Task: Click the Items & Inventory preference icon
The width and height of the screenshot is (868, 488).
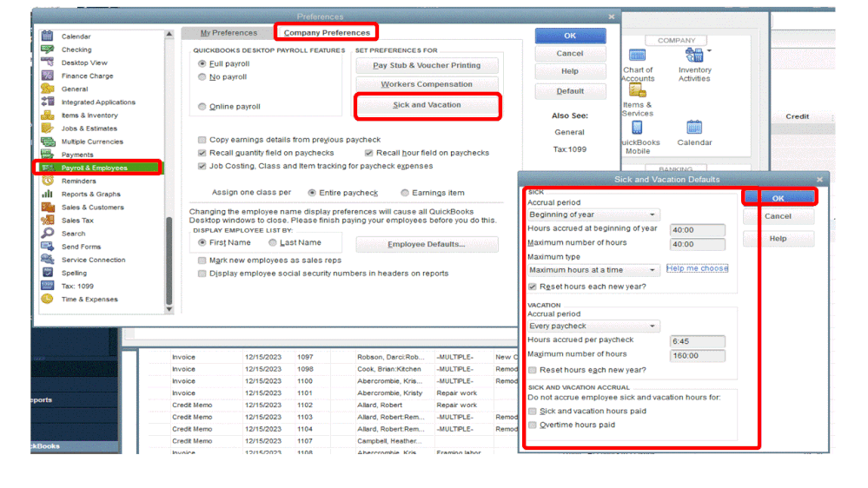Action: pyautogui.click(x=48, y=115)
